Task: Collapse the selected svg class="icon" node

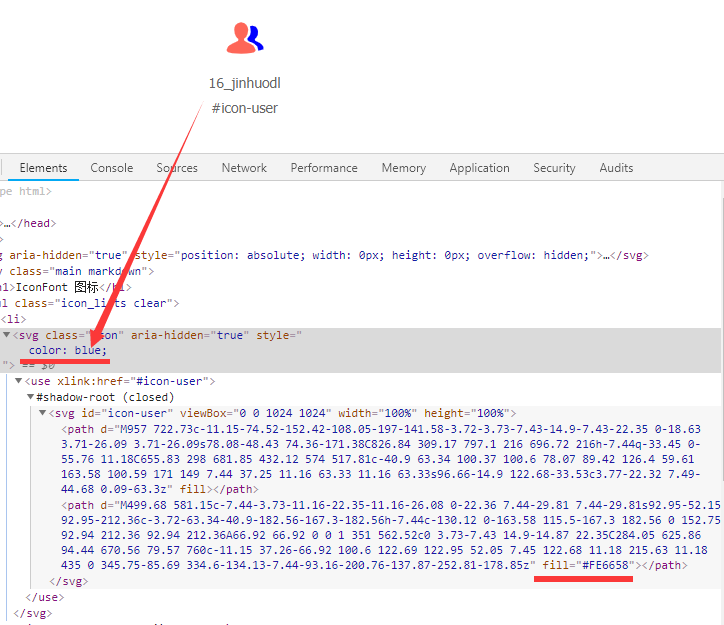Action: 6,335
